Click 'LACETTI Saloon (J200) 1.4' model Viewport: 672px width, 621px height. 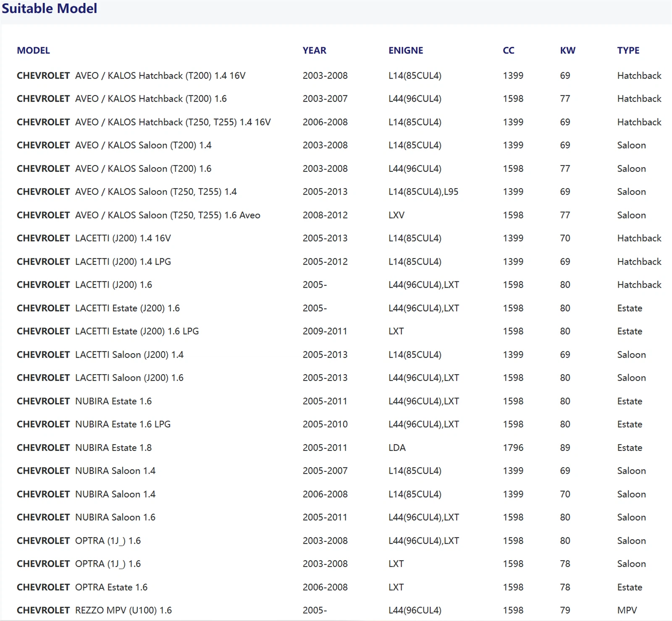(129, 355)
